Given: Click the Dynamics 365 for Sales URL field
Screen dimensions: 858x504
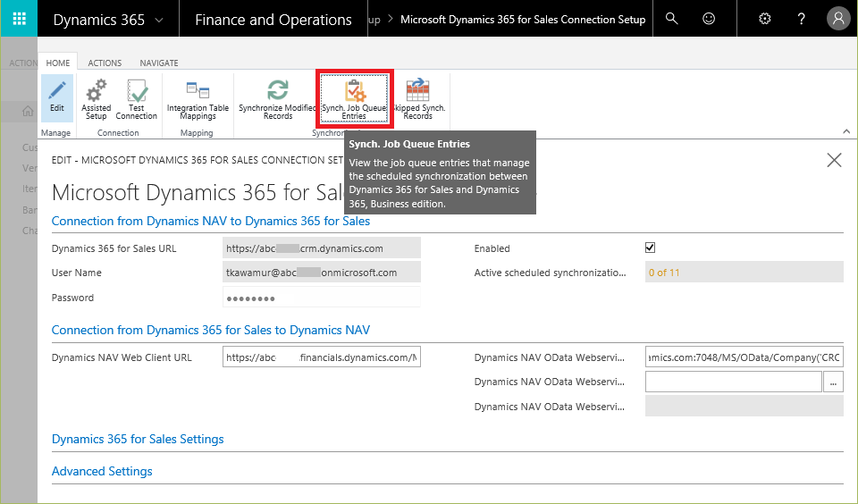Looking at the screenshot, I should (x=321, y=248).
